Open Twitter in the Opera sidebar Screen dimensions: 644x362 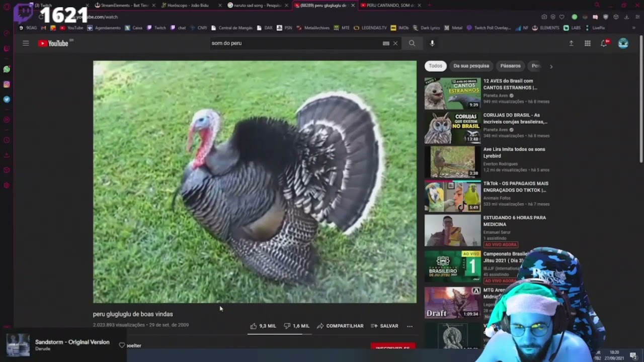[7, 100]
